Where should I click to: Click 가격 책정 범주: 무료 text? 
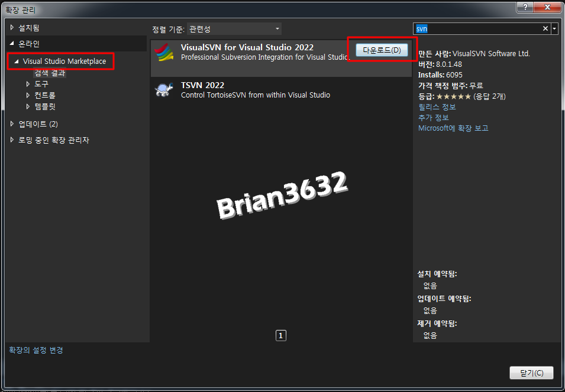(x=450, y=86)
